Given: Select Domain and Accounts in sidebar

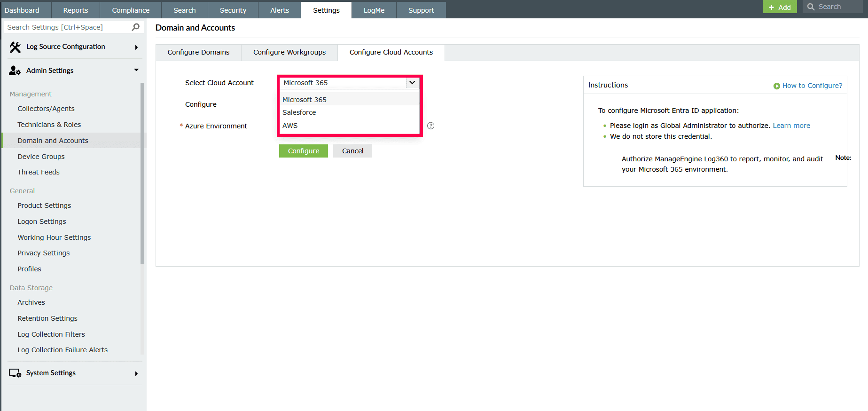Looking at the screenshot, I should (53, 141).
